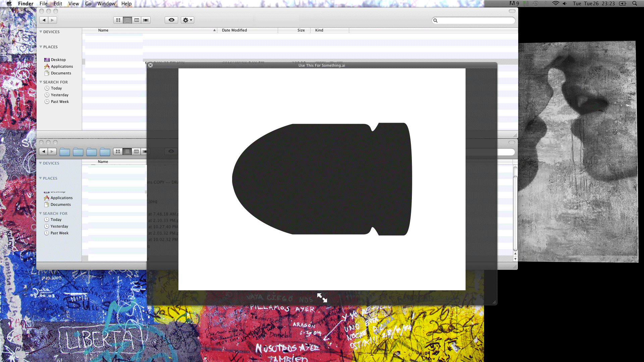This screenshot has height=362, width=644.
Task: Click the Documents link in sidebar
Action: point(61,73)
